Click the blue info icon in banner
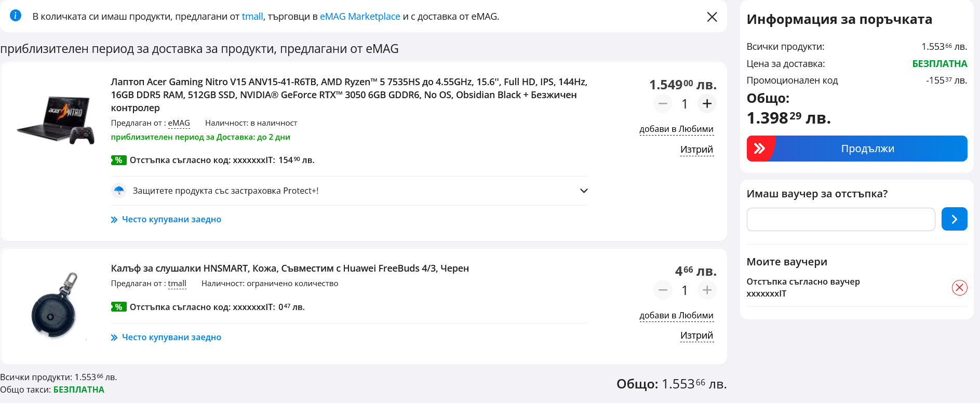980x403 pixels. point(16,16)
